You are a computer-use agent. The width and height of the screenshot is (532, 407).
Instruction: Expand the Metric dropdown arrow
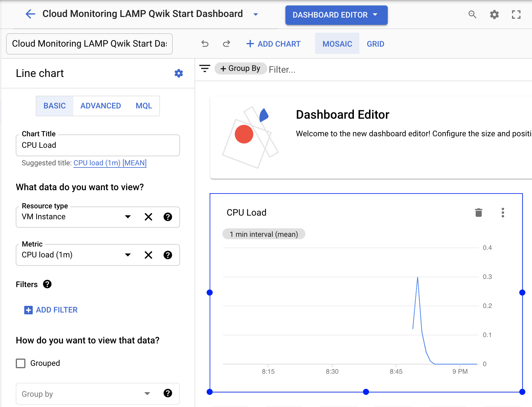(x=128, y=255)
